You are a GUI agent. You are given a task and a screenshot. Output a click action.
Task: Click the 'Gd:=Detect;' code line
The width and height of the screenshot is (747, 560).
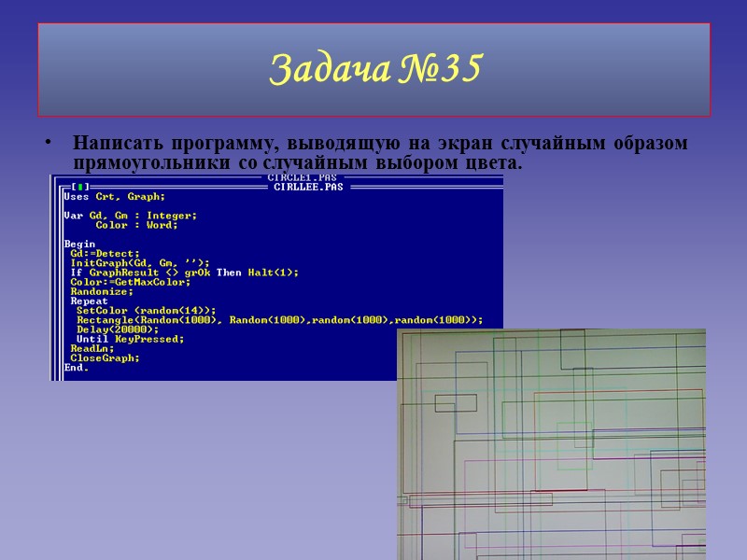[105, 254]
